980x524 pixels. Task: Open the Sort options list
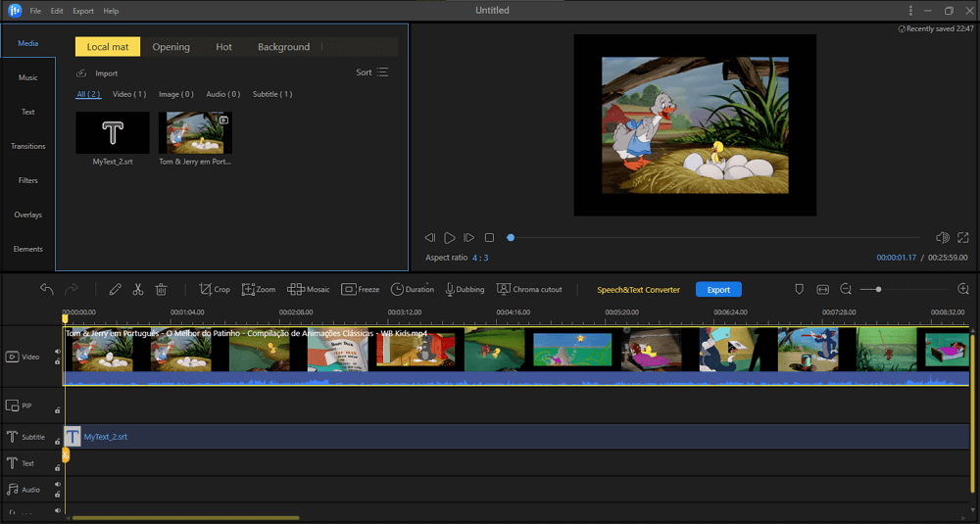(371, 72)
